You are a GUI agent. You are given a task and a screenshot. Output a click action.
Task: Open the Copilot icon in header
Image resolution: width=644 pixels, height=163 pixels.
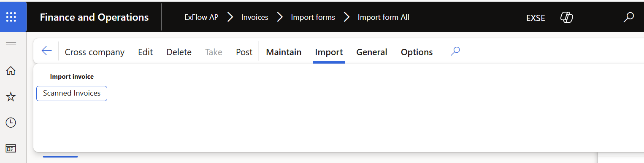coord(566,18)
